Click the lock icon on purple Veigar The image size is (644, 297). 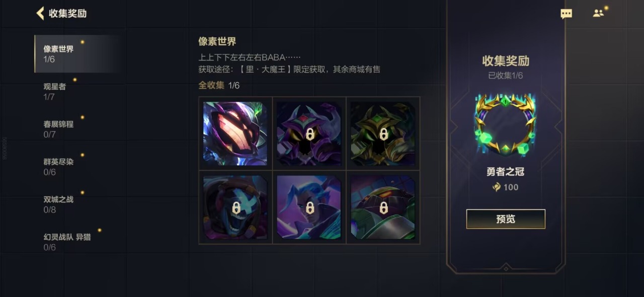pyautogui.click(x=310, y=134)
